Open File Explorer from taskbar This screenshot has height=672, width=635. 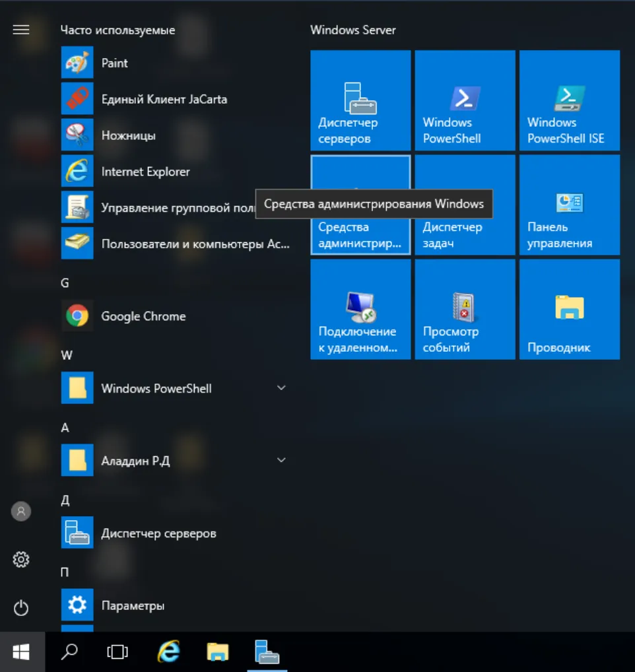point(218,652)
